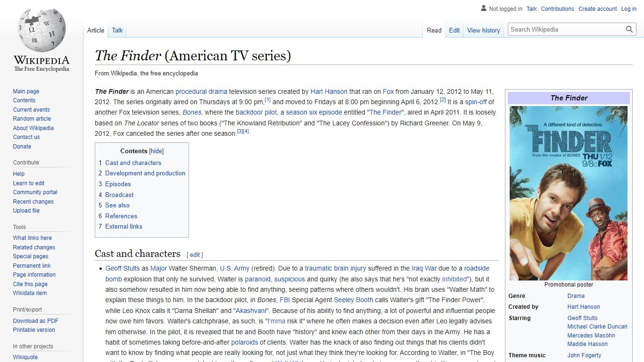
Task: Click Download as PDF
Action: click(x=35, y=321)
